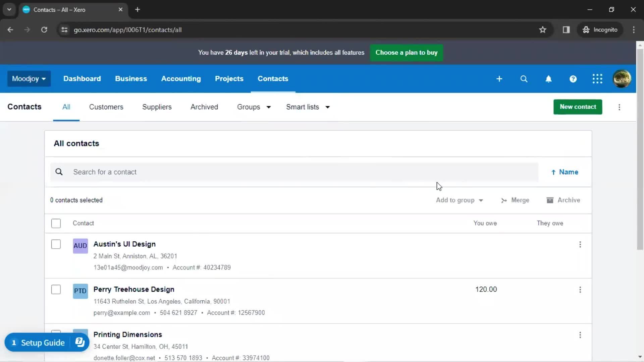This screenshot has width=644, height=362.
Task: Click the scrollbar down arrow
Action: (x=640, y=357)
